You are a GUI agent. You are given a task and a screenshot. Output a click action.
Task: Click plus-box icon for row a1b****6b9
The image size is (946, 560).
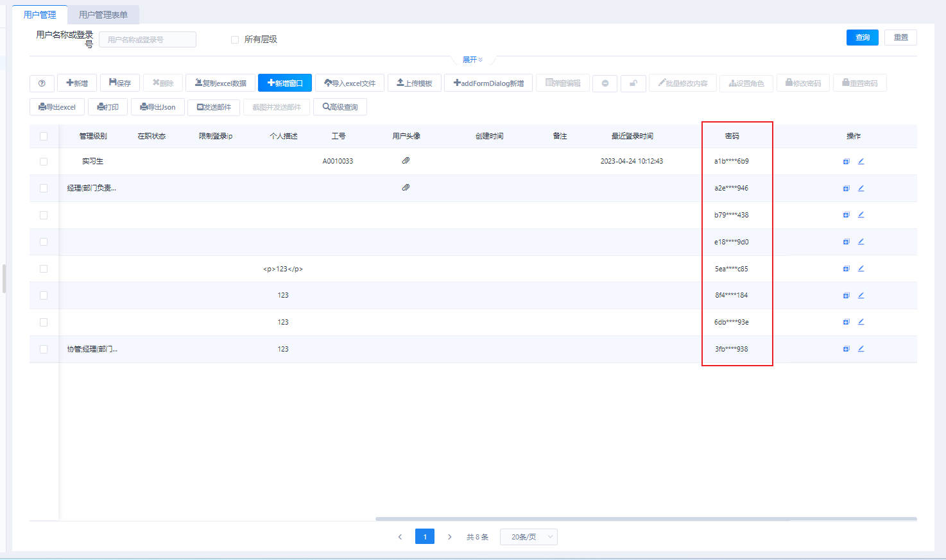tap(847, 162)
